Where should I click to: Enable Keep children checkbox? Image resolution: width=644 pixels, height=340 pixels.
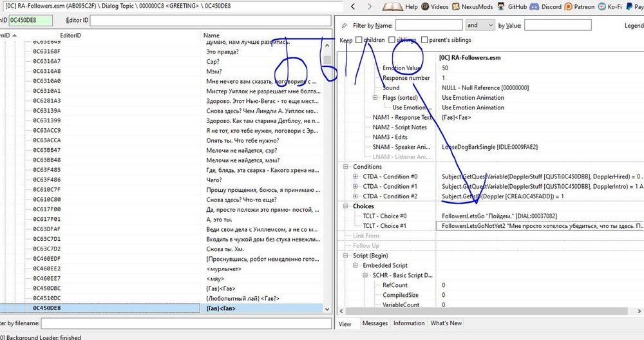tap(359, 40)
